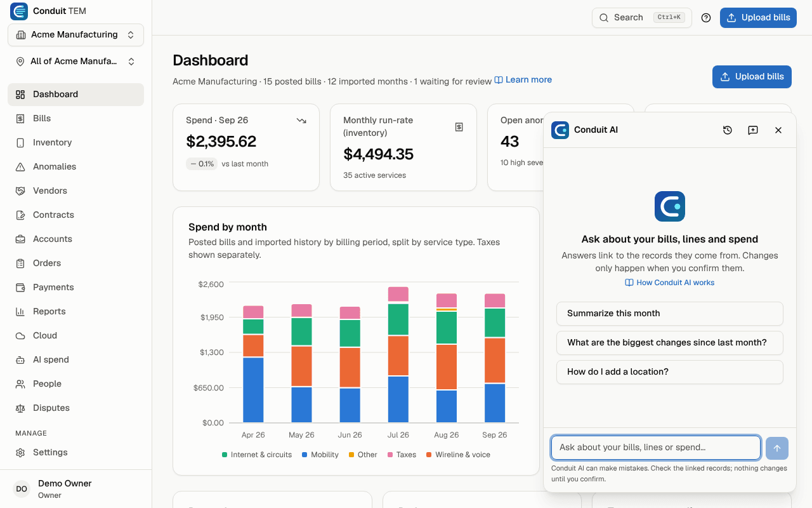Viewport: 812px width, 508px height.
Task: Click the Cloud icon in sidebar
Action: (x=20, y=336)
